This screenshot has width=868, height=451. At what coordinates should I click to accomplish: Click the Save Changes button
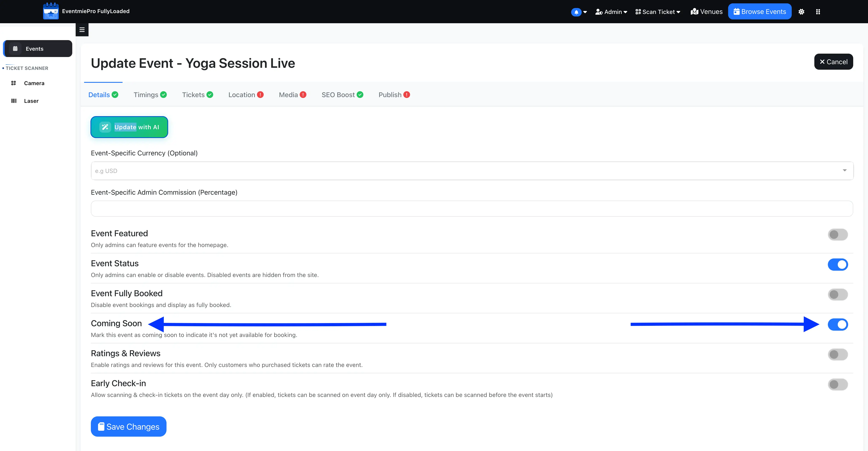point(128,427)
